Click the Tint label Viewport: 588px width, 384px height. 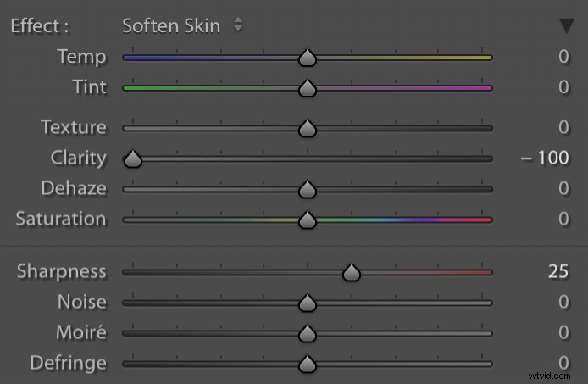(90, 87)
